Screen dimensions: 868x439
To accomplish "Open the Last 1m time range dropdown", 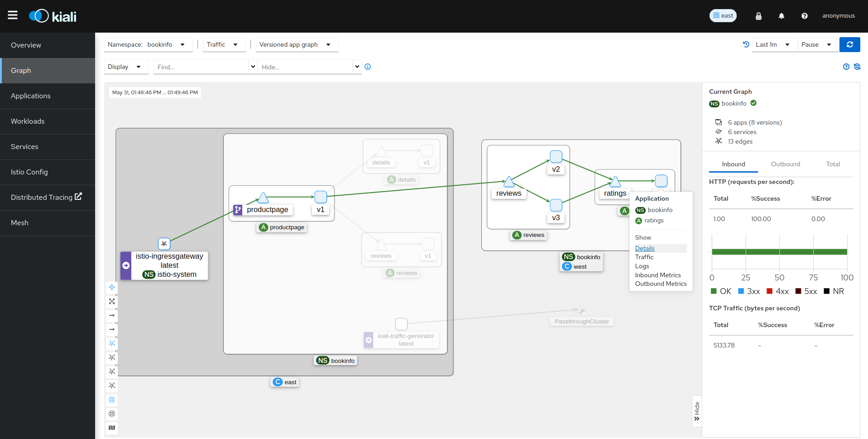I will tap(774, 44).
